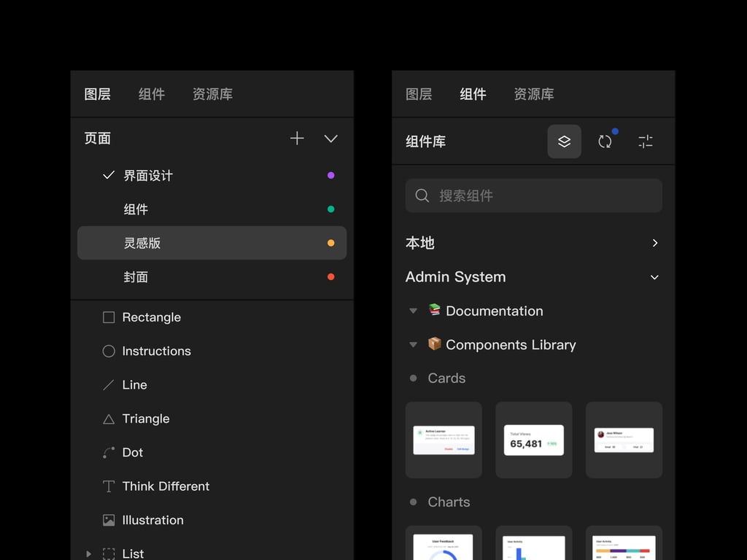
Task: Click the 组件库 heading
Action: pyautogui.click(x=425, y=141)
